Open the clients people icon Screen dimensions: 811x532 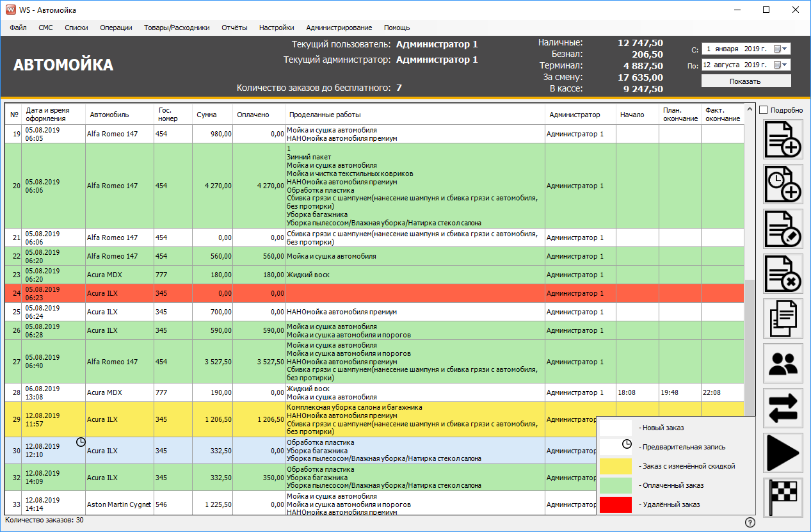pyautogui.click(x=783, y=363)
